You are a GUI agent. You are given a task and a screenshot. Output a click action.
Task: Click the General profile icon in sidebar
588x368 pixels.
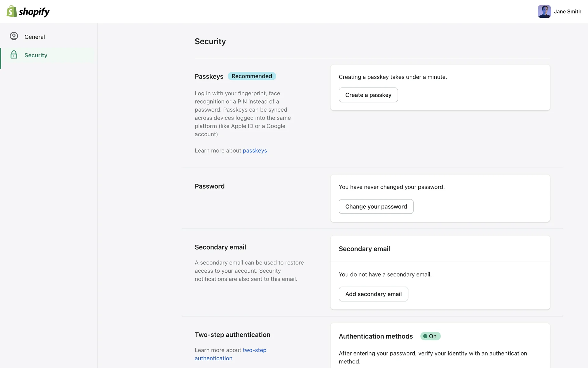14,36
